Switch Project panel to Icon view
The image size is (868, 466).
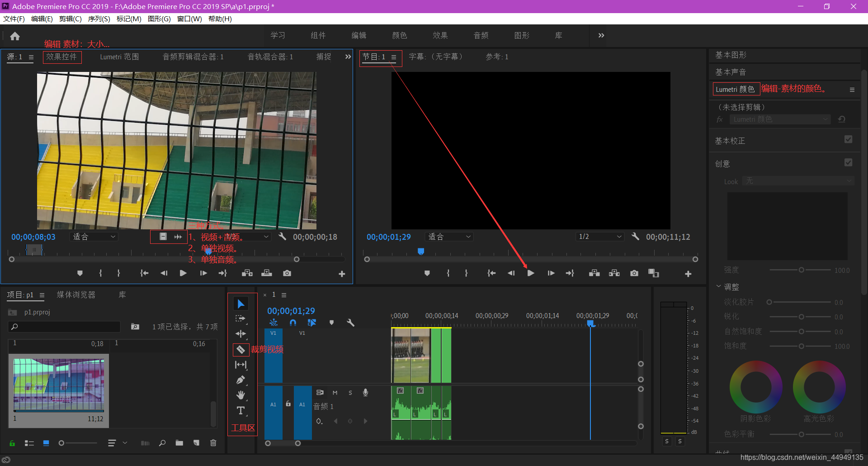click(46, 443)
